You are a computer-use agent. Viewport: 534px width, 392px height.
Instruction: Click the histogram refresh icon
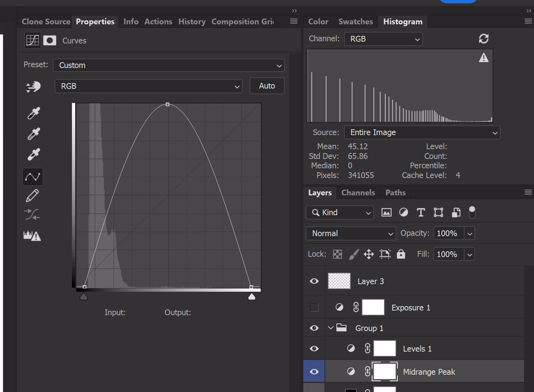pos(484,39)
